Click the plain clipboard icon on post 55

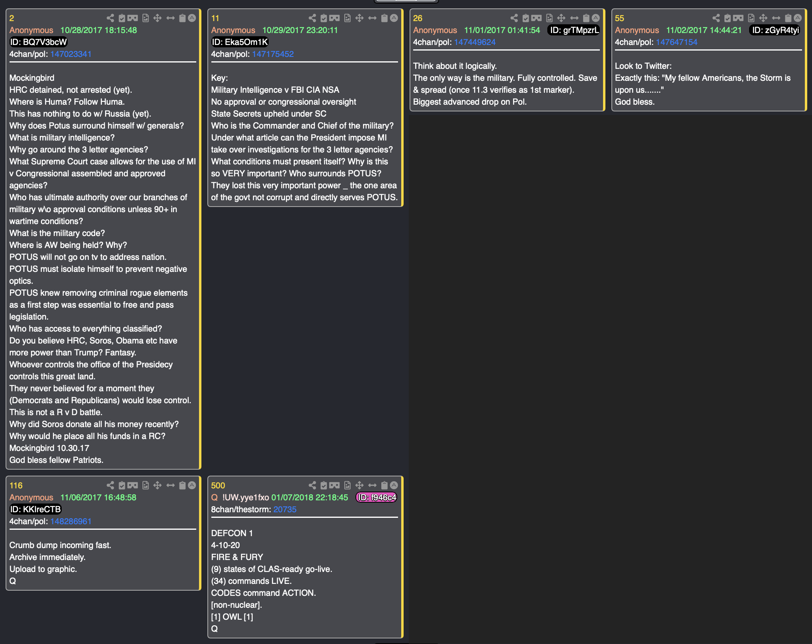click(x=788, y=18)
